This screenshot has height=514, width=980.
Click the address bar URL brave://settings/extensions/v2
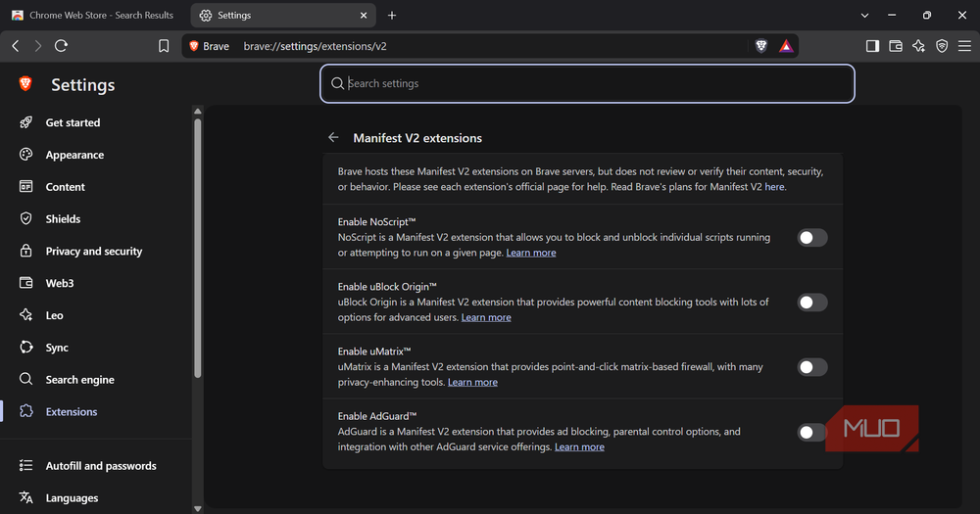tap(315, 46)
